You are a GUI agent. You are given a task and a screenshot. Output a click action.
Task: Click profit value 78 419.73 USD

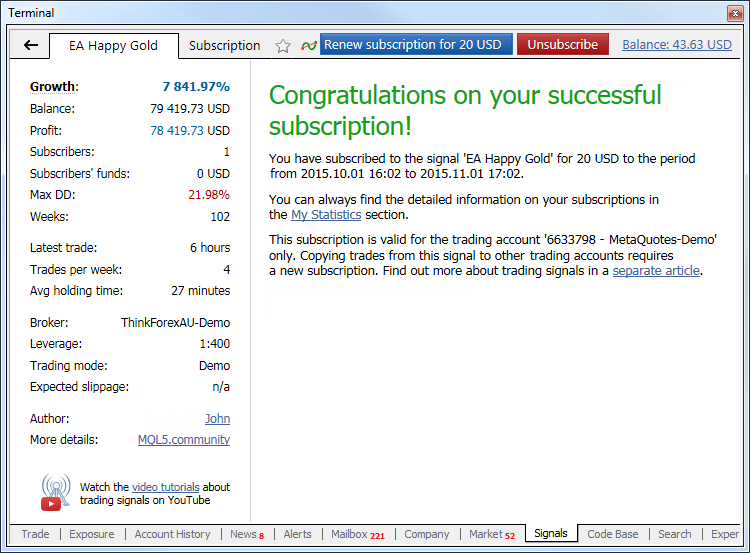tap(190, 131)
